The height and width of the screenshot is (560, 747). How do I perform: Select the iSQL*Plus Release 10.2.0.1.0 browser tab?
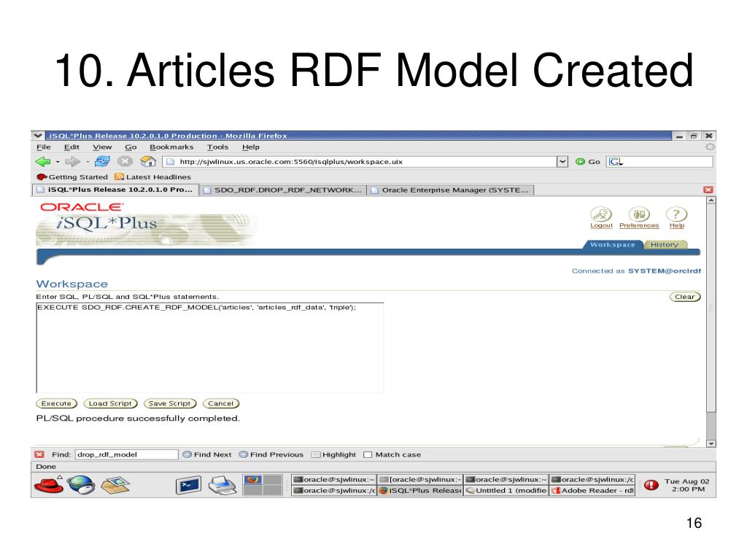pyautogui.click(x=115, y=190)
